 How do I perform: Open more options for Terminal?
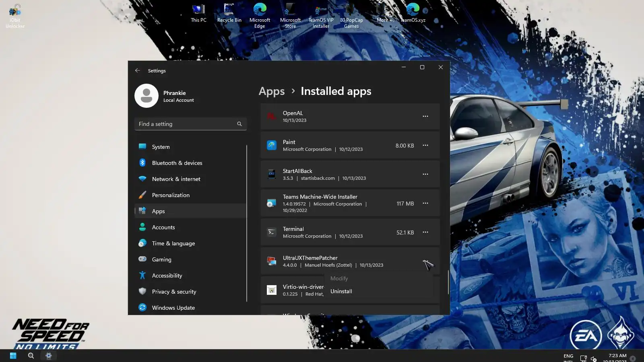[425, 232]
